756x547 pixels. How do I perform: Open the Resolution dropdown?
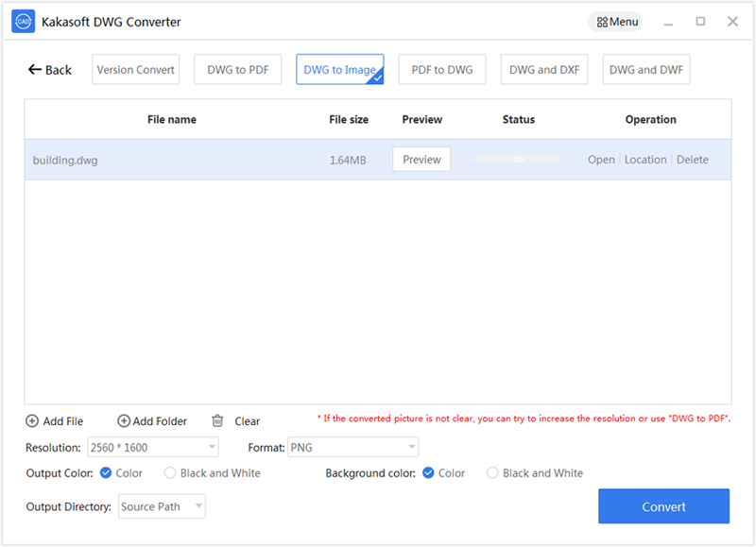pos(153,447)
